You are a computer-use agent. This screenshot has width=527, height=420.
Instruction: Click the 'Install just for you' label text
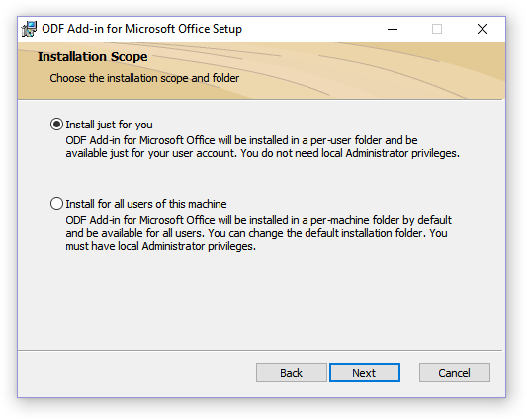coord(109,125)
